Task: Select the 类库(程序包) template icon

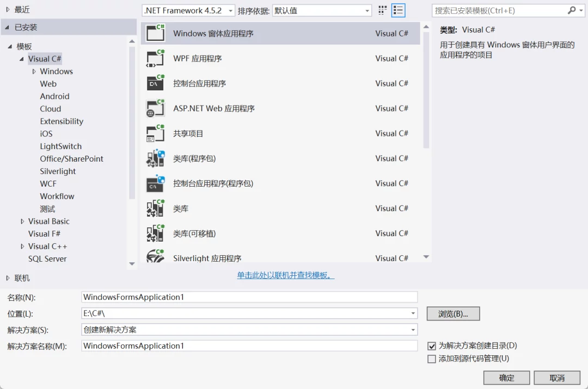Action: 155,158
